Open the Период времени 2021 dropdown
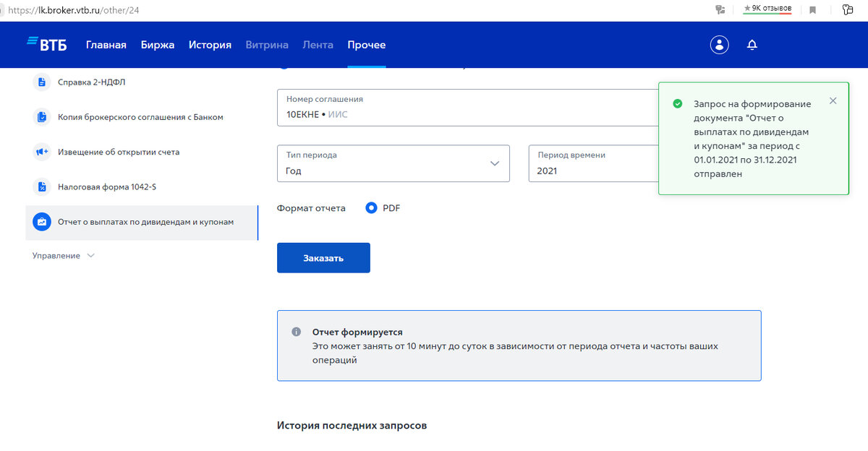This screenshot has height=451, width=868. click(x=593, y=163)
